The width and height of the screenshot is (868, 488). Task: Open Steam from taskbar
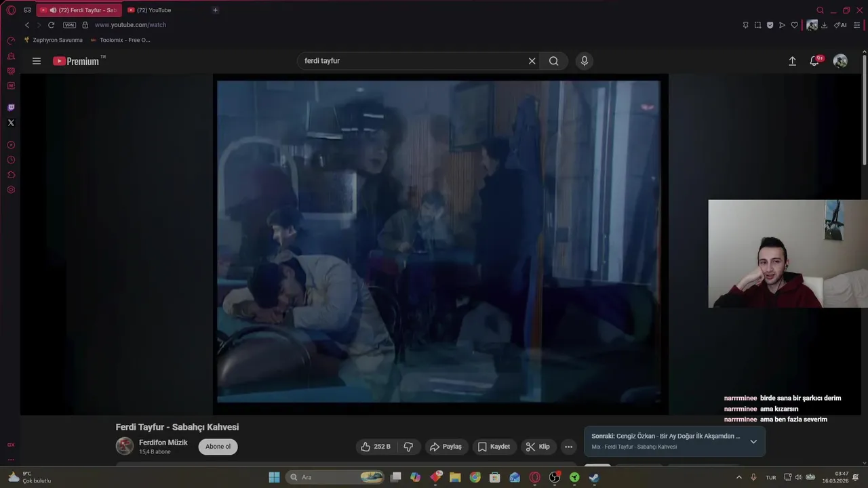click(x=594, y=477)
